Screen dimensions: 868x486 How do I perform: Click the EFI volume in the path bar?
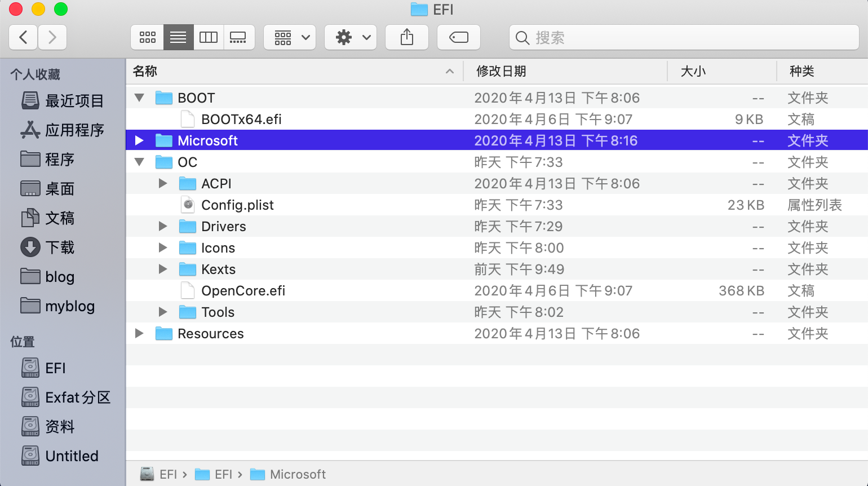click(159, 474)
